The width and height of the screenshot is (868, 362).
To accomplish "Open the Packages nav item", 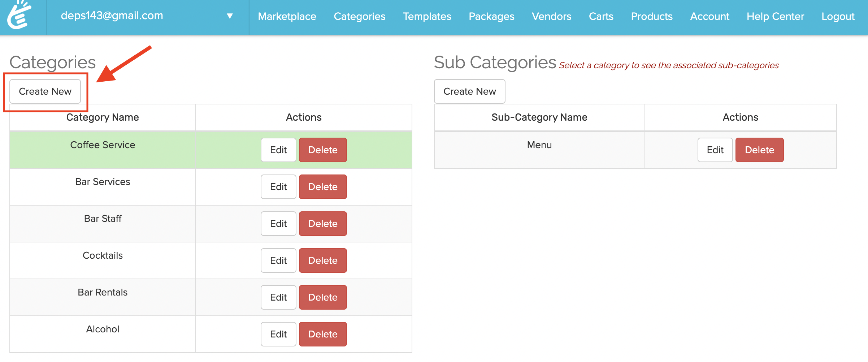I will [491, 16].
